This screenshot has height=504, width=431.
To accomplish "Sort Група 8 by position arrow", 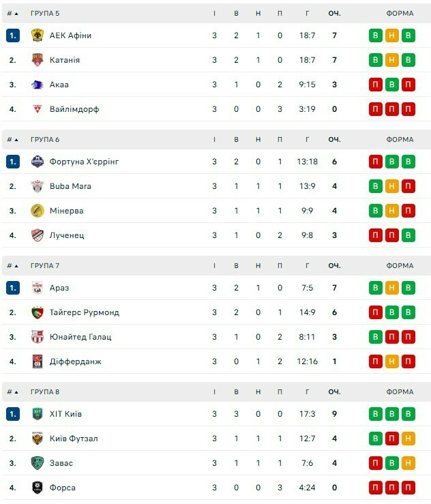I will click(16, 392).
